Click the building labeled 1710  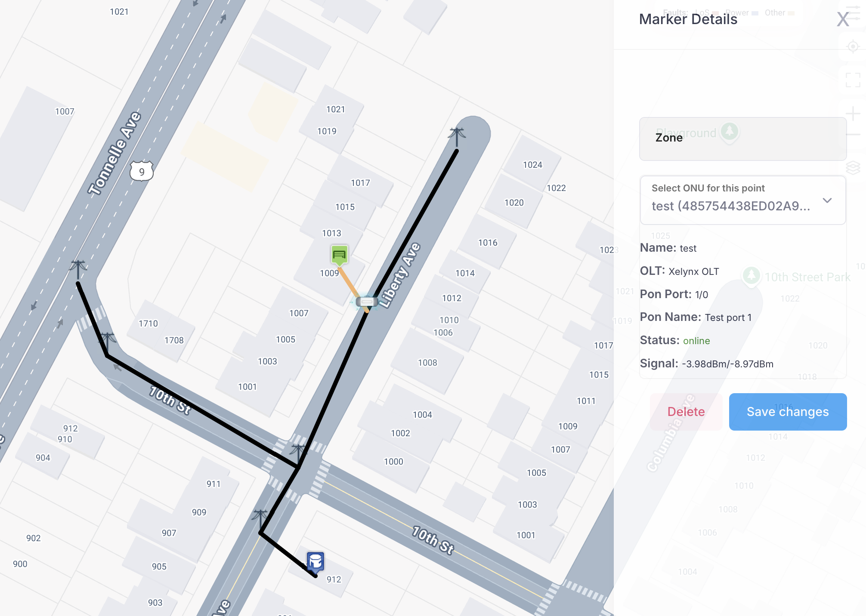point(148,323)
